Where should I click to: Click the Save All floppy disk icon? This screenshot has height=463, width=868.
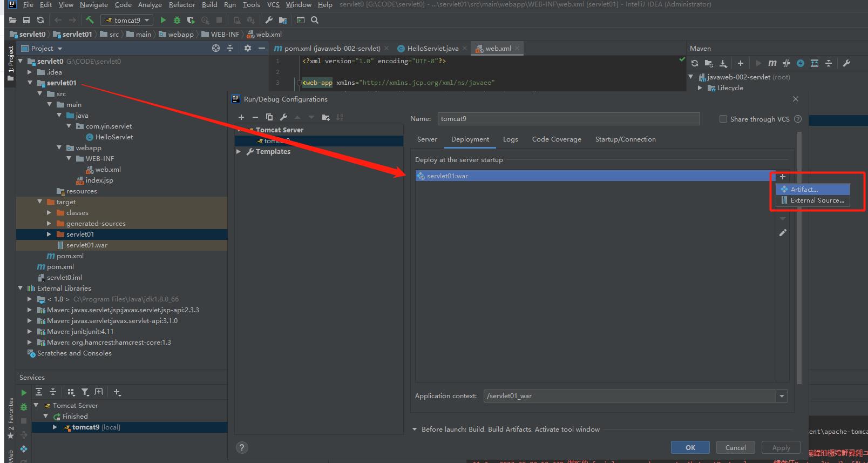click(26, 20)
